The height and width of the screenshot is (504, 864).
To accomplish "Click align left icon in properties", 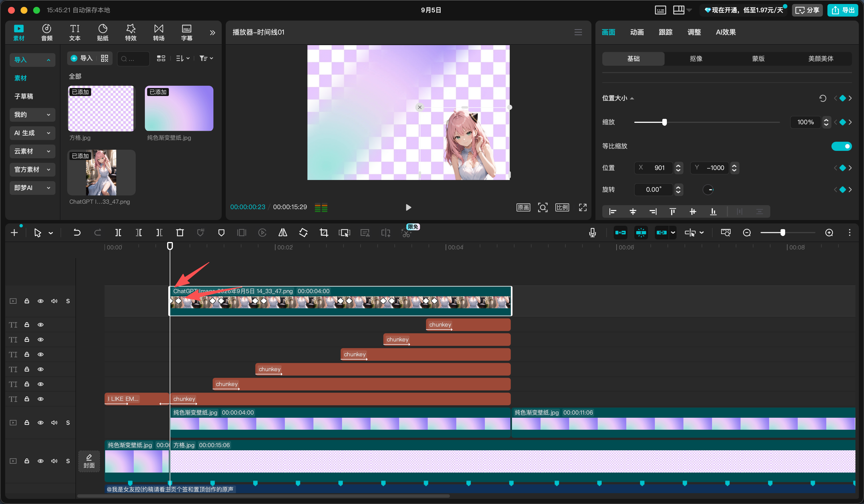I will [x=613, y=211].
